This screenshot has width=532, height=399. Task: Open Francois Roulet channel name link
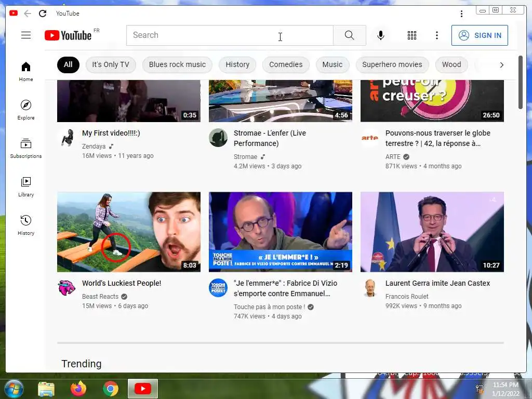pyautogui.click(x=407, y=297)
